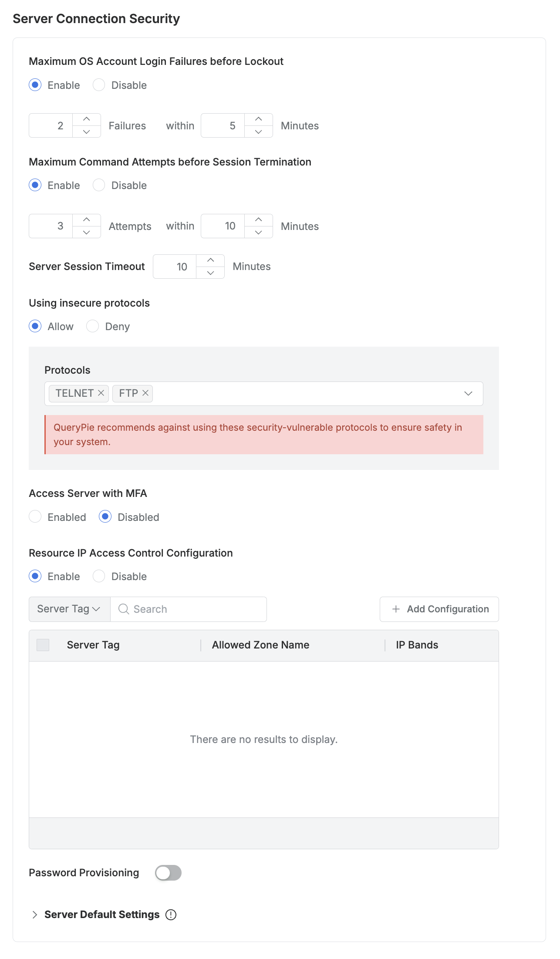This screenshot has width=560, height=959.
Task: Click the Allowed Zone Name column header
Action: coord(261,645)
